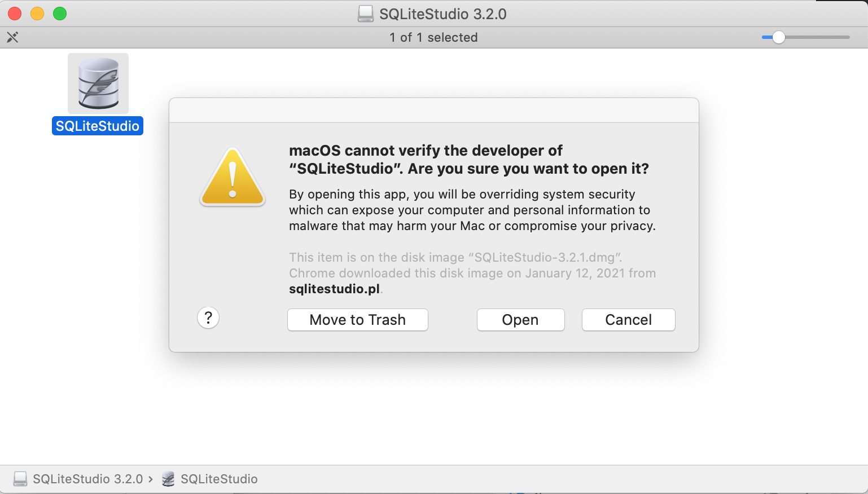This screenshot has height=494, width=868.
Task: Move the SQLiteStudio app to Trash
Action: [358, 320]
